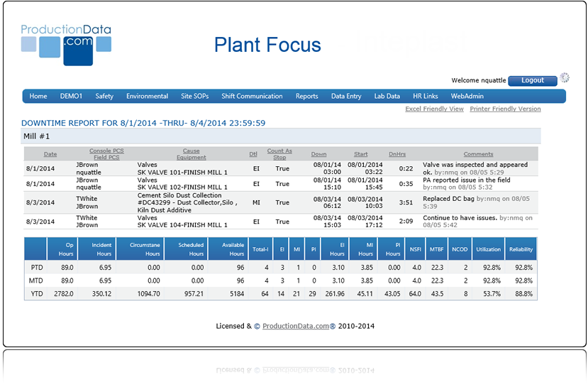This screenshot has height=387, width=588.
Task: Click the DnHrs column header
Action: point(397,154)
